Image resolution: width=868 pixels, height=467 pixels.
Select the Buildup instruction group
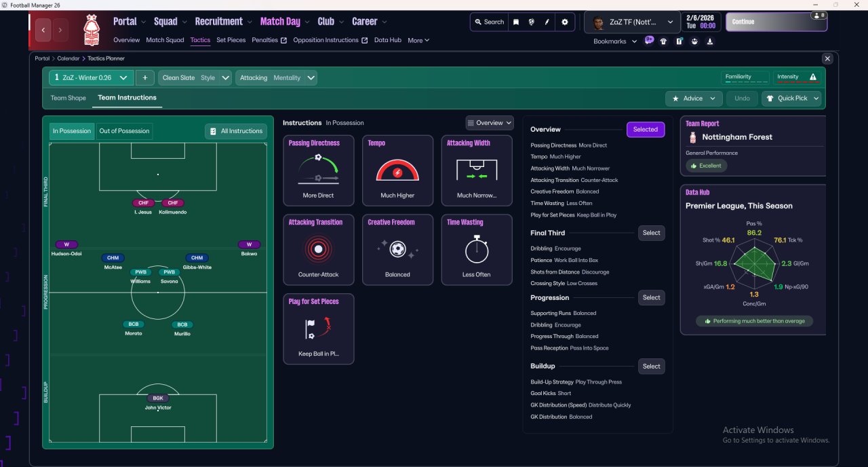click(652, 367)
